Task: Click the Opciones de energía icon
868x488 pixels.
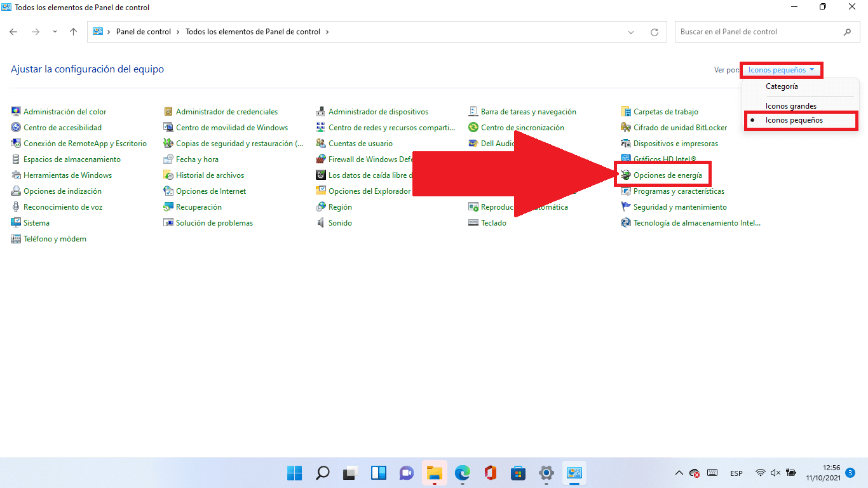Action: [x=626, y=175]
